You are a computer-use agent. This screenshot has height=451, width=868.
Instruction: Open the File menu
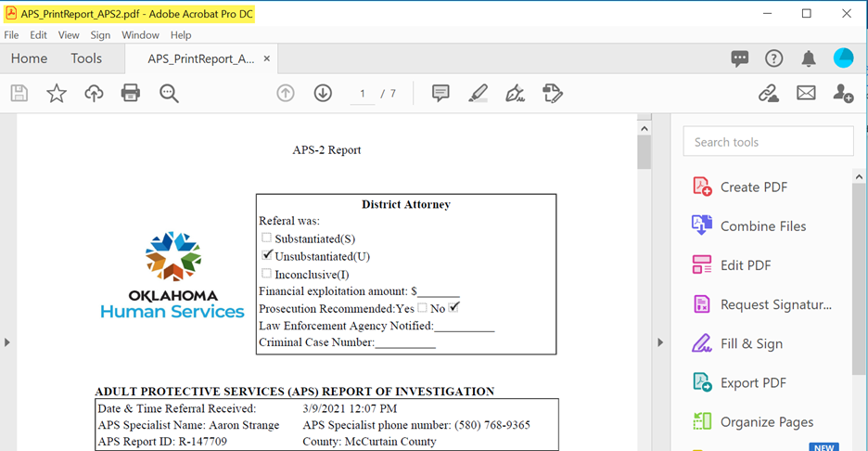[11, 35]
